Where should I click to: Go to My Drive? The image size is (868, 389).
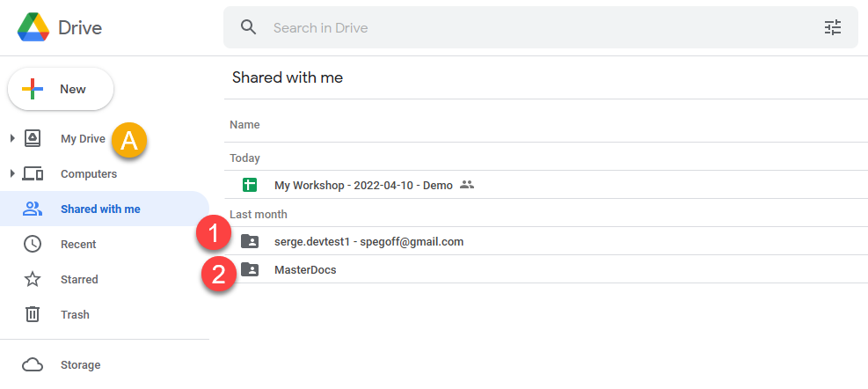(x=83, y=138)
